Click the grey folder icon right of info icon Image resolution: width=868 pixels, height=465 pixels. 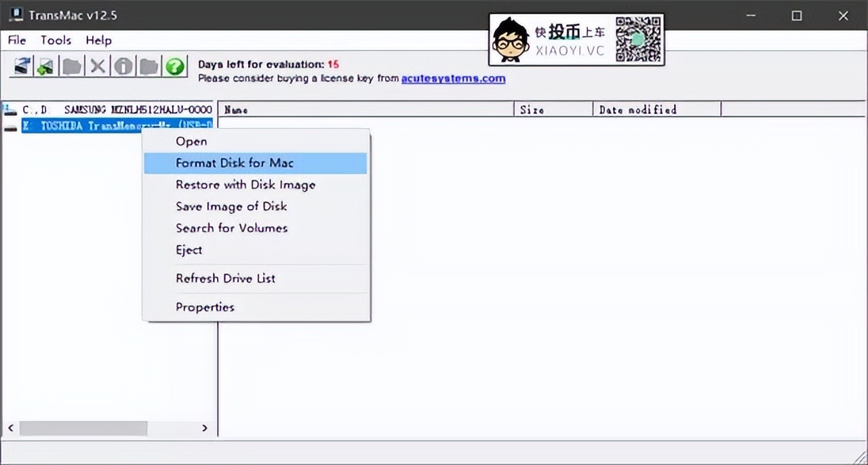click(x=149, y=66)
